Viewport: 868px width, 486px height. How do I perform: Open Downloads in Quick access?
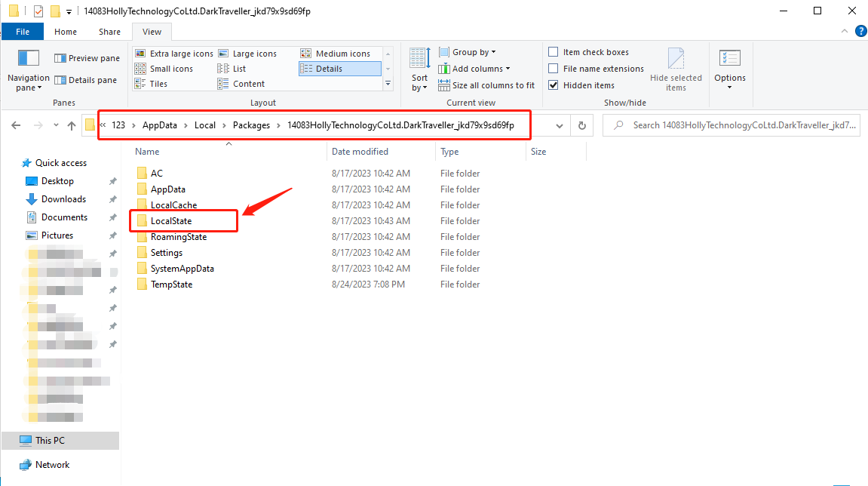point(63,199)
